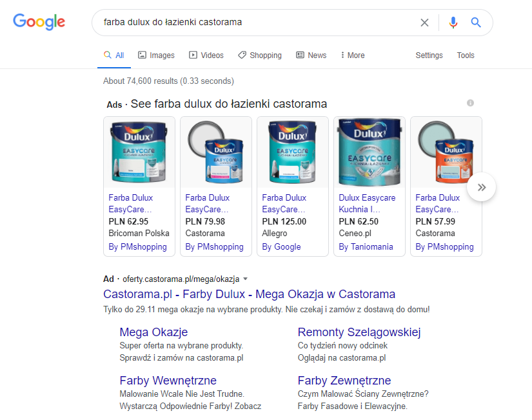
Task: Click inside the search input field
Action: pos(258,23)
